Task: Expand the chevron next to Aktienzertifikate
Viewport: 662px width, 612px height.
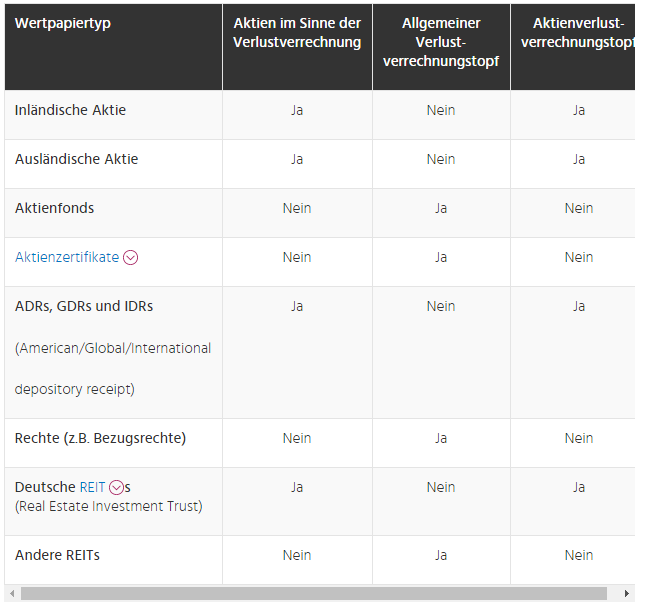Action: click(130, 258)
